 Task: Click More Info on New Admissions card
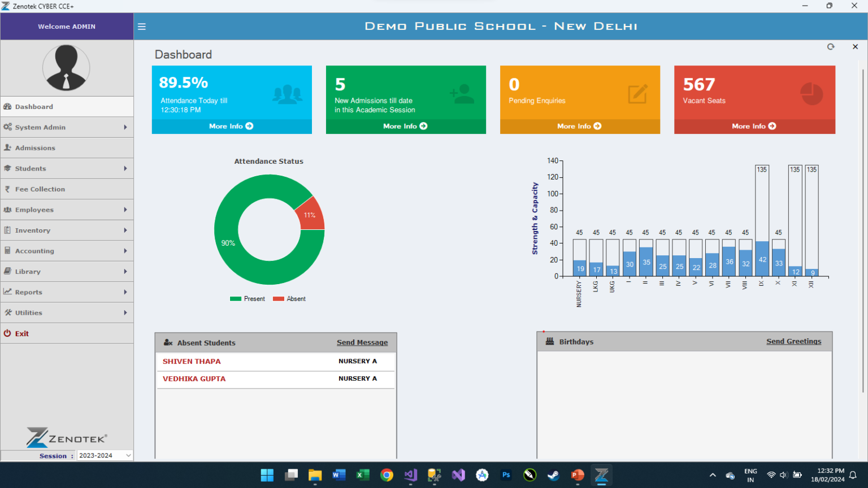coord(406,127)
